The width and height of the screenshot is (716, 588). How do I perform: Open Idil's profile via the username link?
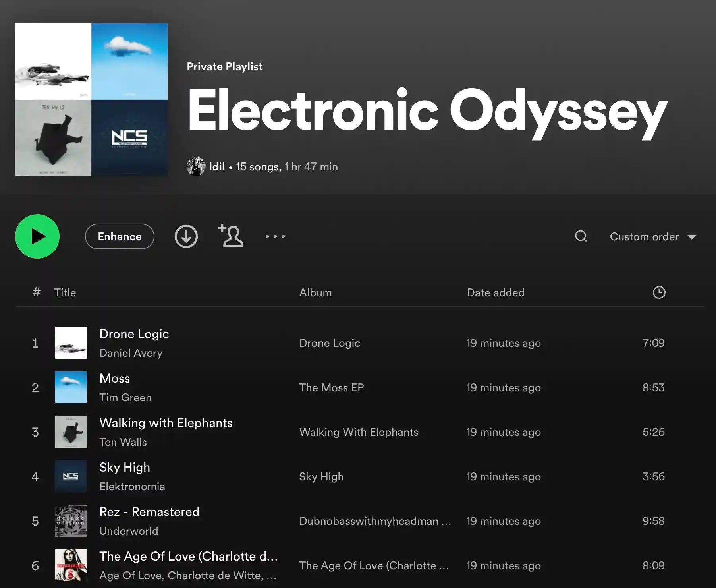point(217,167)
